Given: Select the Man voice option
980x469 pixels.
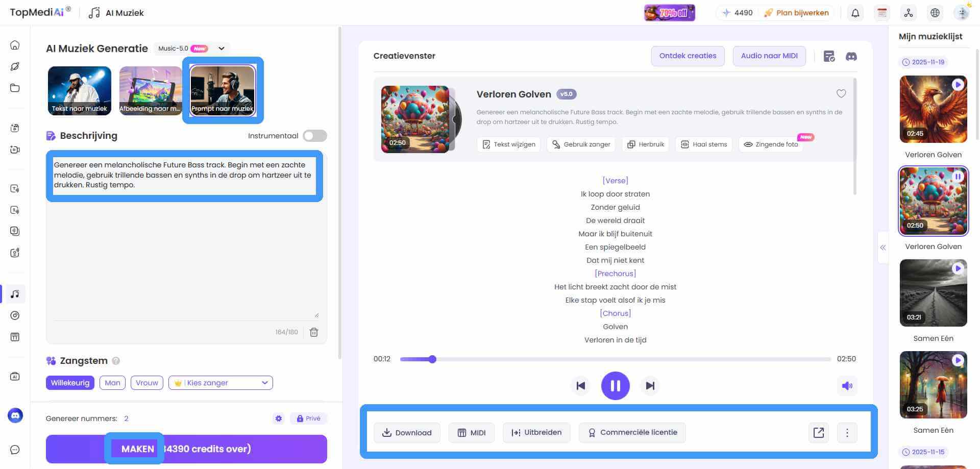Looking at the screenshot, I should click(112, 382).
